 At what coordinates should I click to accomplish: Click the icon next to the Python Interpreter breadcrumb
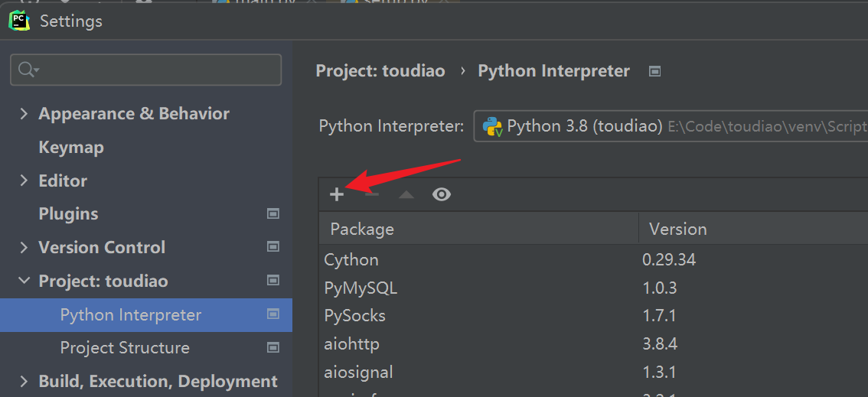[x=654, y=71]
